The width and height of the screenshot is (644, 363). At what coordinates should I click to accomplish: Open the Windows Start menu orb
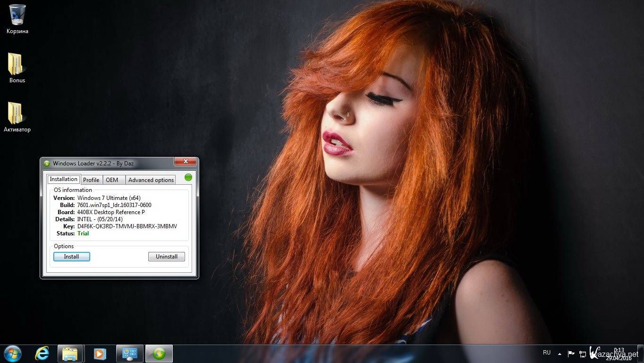[12, 353]
